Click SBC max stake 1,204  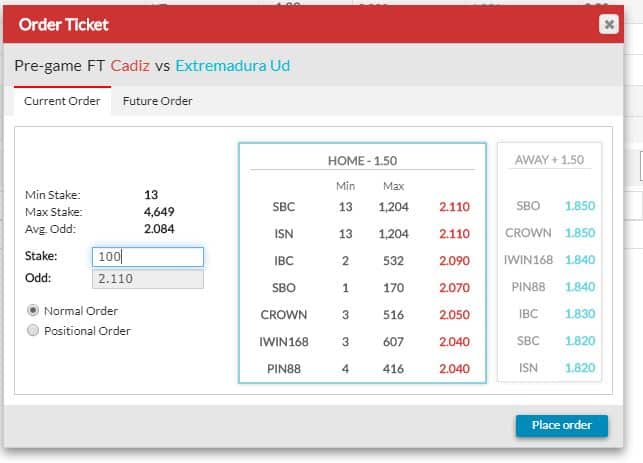point(393,207)
